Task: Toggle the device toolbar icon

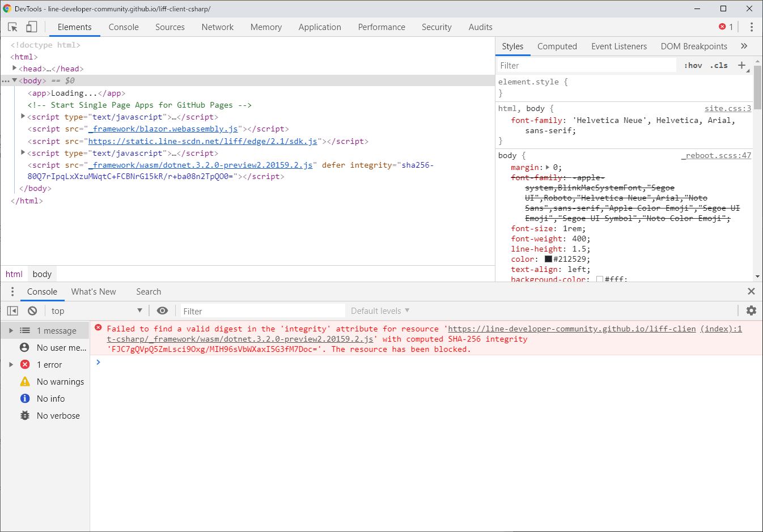Action: point(32,27)
